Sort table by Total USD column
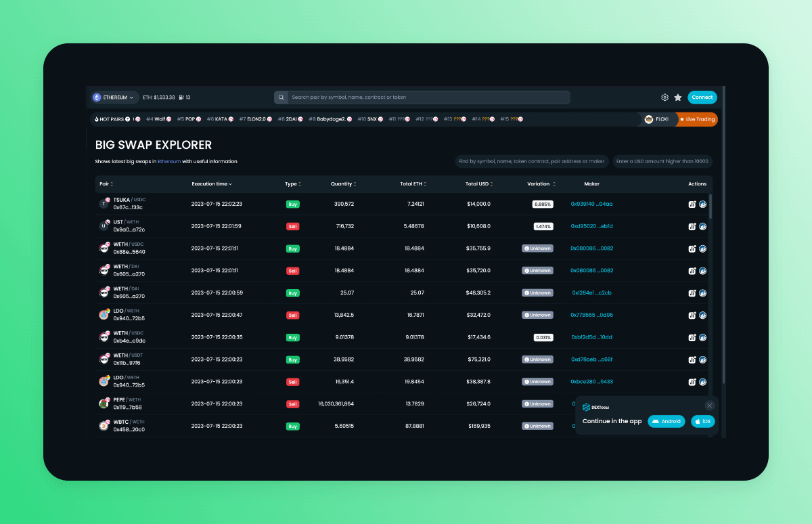Screen dimensions: 812x524 coord(479,184)
